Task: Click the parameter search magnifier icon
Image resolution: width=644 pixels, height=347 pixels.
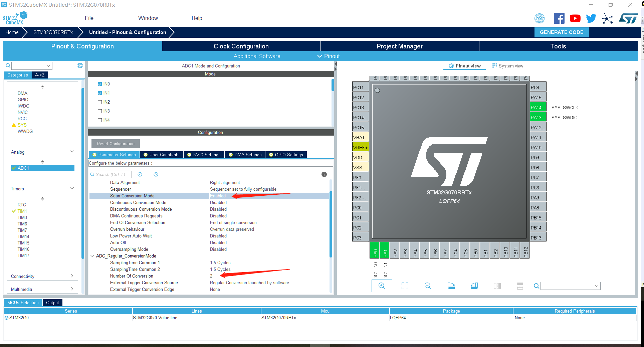Action: [92, 174]
